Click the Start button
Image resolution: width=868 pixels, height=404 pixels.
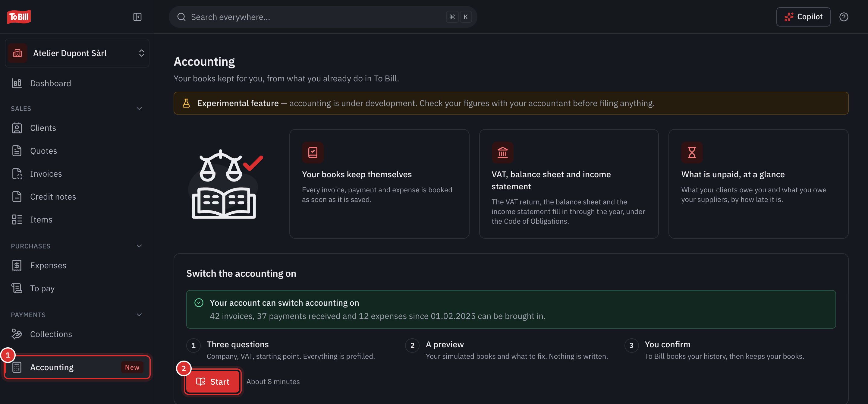tap(212, 382)
